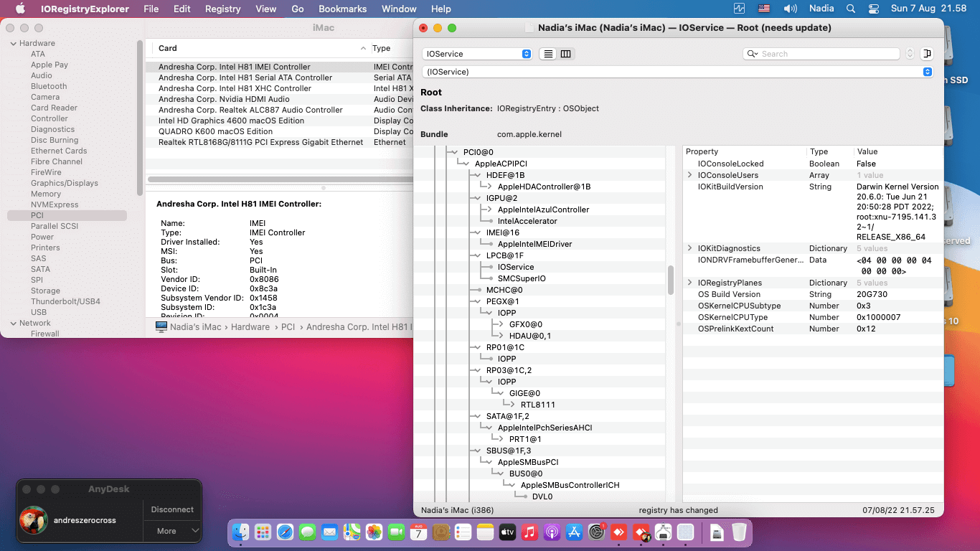Click the Value column header
Viewport: 980px width, 551px height.
pos(898,151)
